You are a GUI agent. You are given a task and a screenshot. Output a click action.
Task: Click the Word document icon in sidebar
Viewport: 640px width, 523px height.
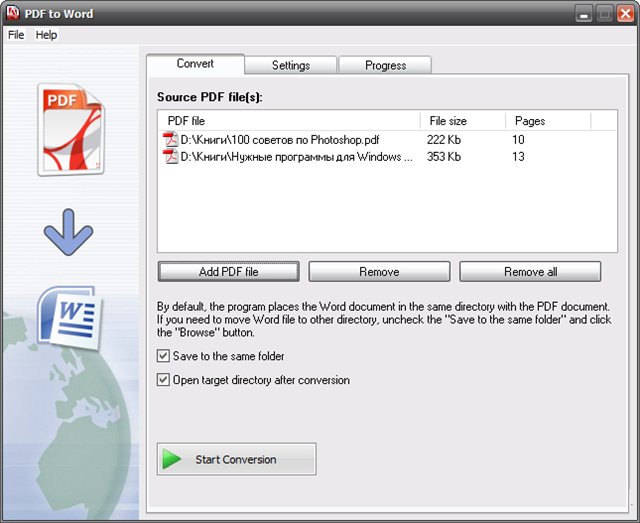coord(70,318)
